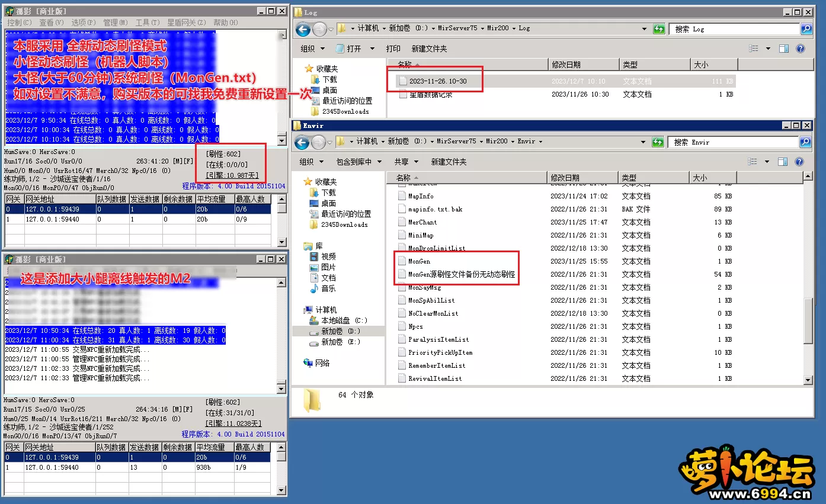
Task: Click the [引擎:10.987天] status text
Action: [233, 175]
